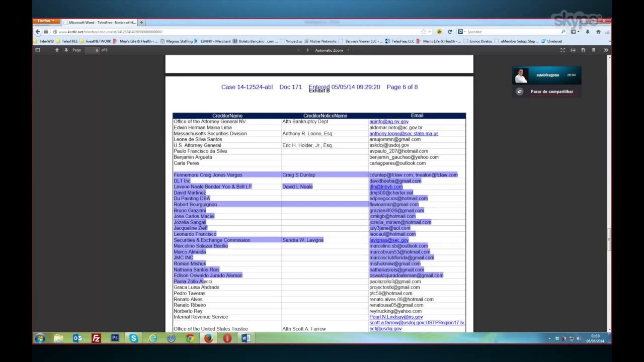This screenshot has height=362, width=644.
Task: Open Microsoft Word from taskbar
Action: pos(246,338)
